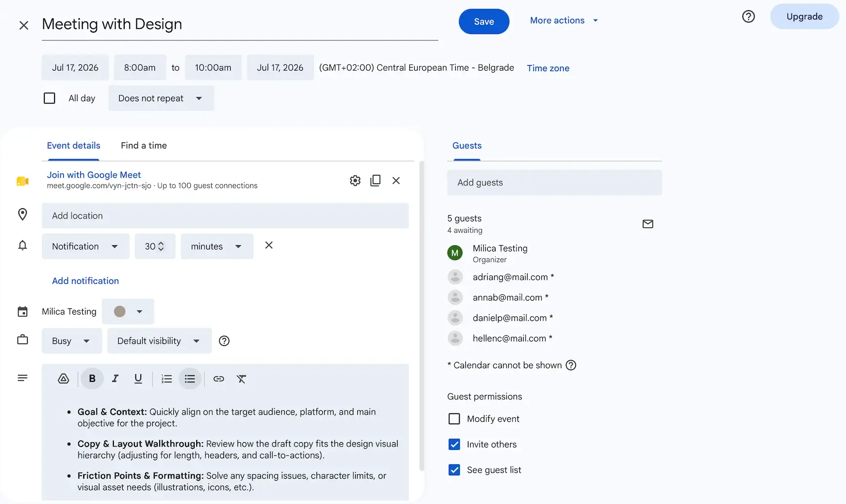Open the help question mark icon near Upgrade
Viewport: 846px width, 504px height.
pyautogui.click(x=748, y=17)
